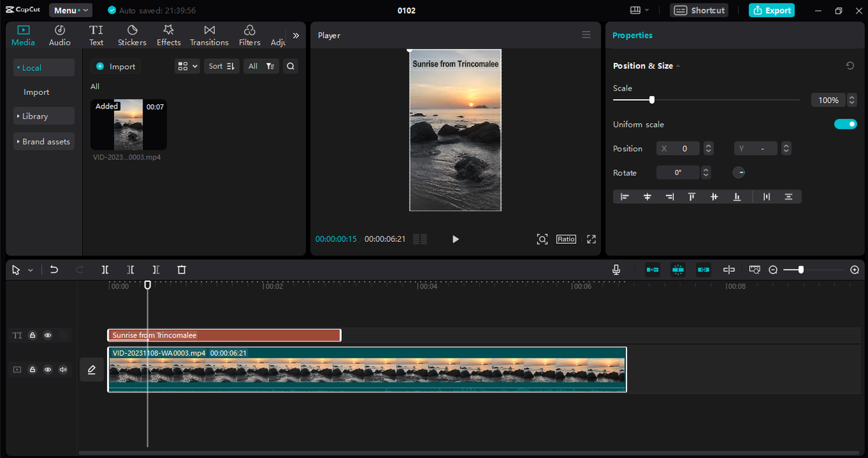Split the clip at the playhead
868x458 pixels.
click(x=105, y=270)
